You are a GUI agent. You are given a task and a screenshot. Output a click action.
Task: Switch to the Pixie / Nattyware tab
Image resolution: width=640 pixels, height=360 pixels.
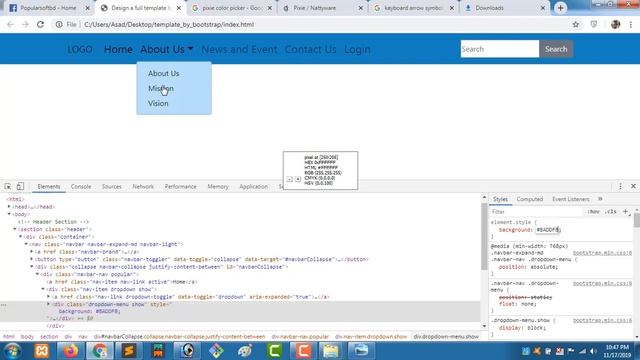(x=322, y=8)
